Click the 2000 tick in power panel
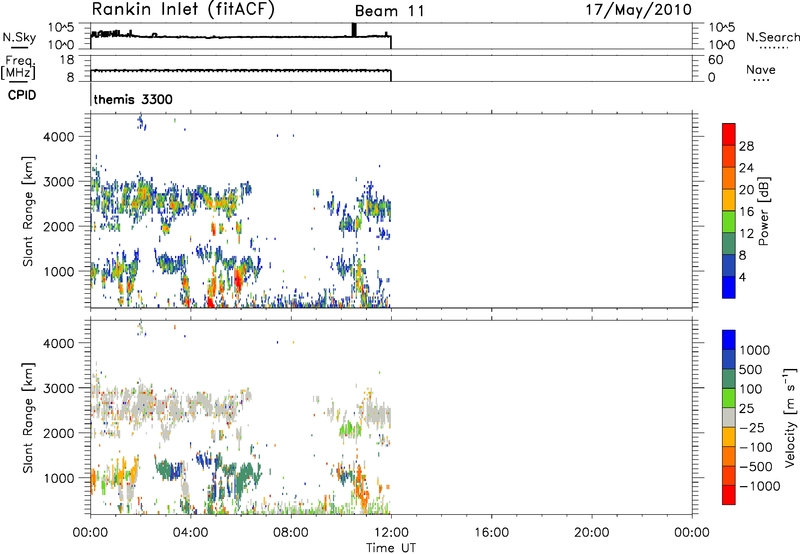 click(59, 226)
